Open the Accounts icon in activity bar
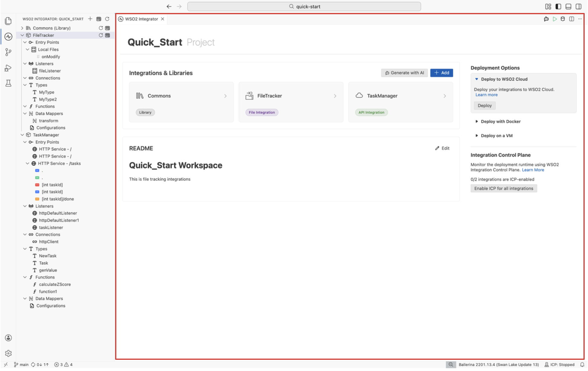This screenshot has height=371, width=588. [x=8, y=338]
